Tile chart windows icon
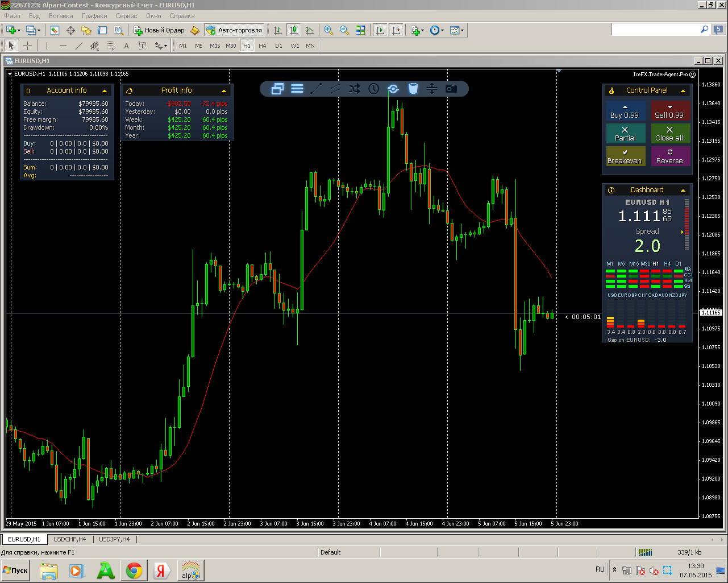728x583 pixels. click(360, 30)
